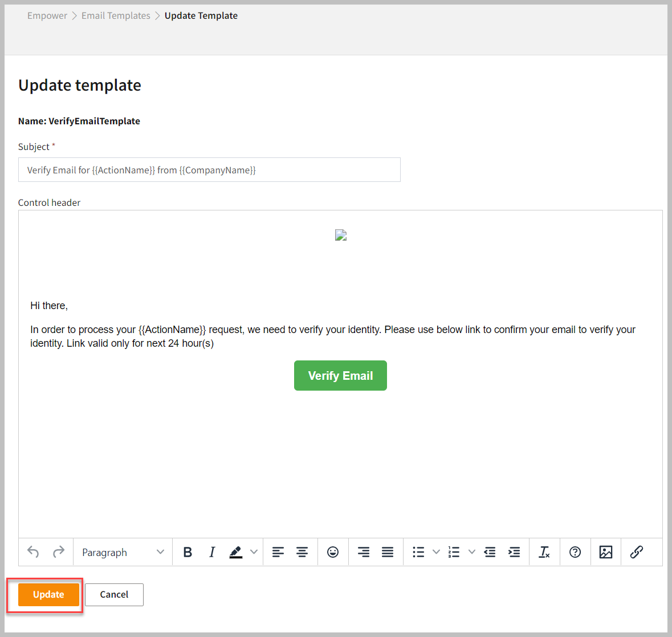Image resolution: width=672 pixels, height=637 pixels.
Task: Open the insert image dialog
Action: coord(606,552)
